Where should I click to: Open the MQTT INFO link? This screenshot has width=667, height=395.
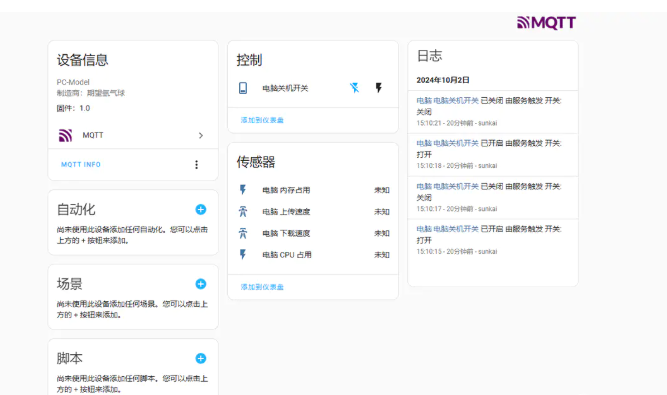[81, 165]
